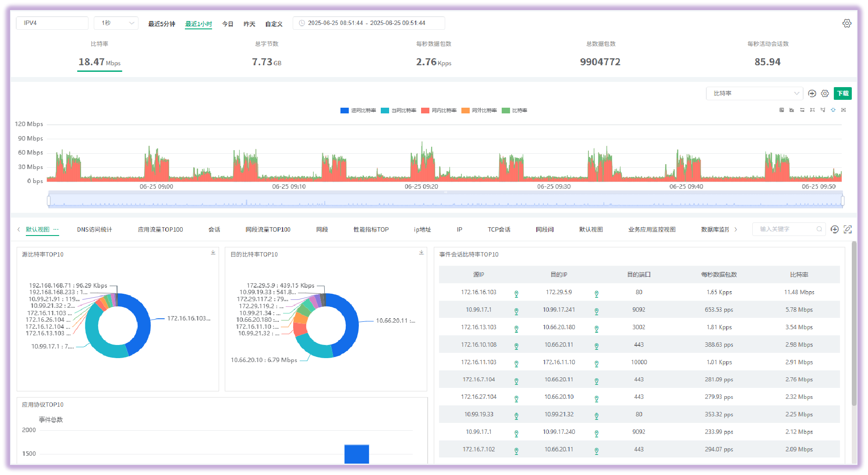Viewport: 868px width, 475px height.
Task: Select the 最近1小时 time range
Action: pyautogui.click(x=198, y=24)
